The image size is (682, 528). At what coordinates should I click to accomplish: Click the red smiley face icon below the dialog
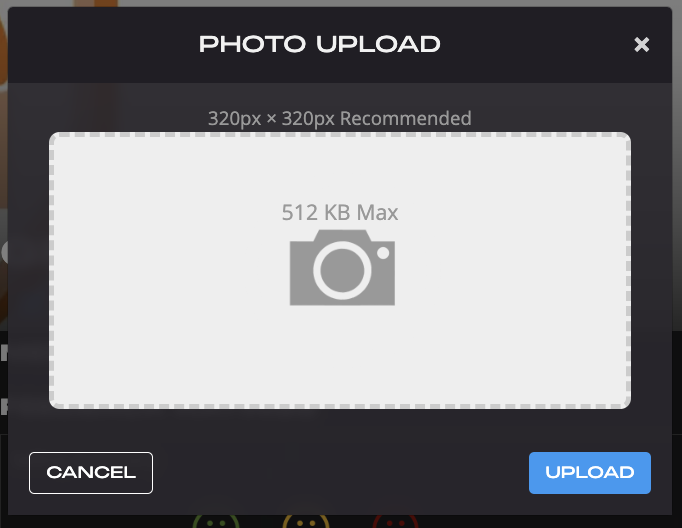395,522
